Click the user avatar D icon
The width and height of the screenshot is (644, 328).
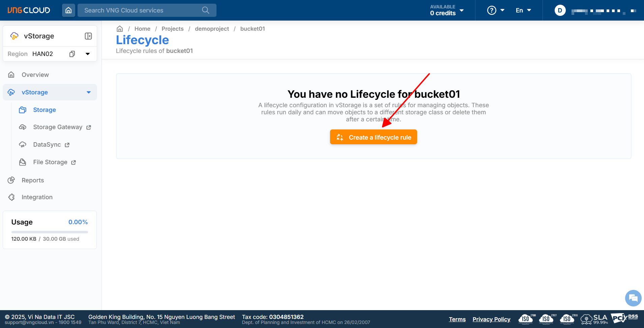coord(560,10)
